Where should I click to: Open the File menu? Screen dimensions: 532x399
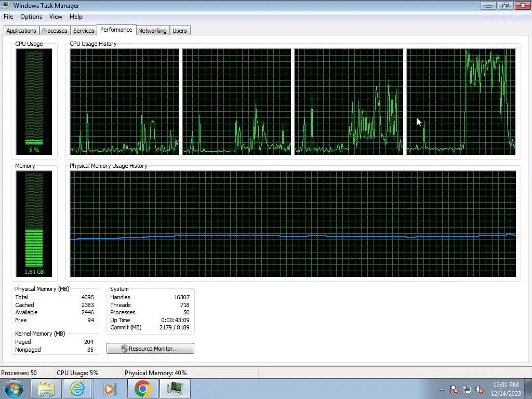point(8,17)
